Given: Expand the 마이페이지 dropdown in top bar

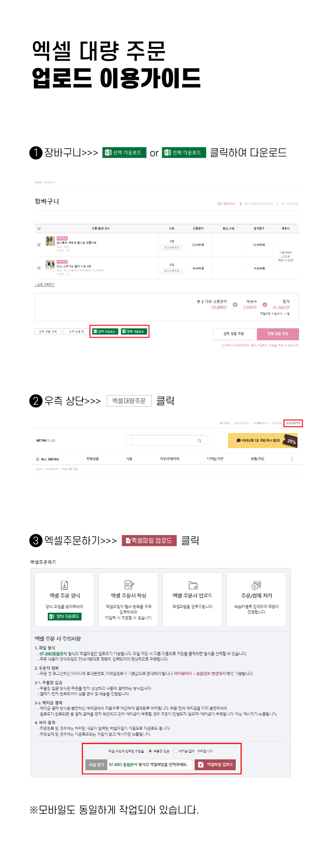Looking at the screenshot, I should tap(260, 423).
